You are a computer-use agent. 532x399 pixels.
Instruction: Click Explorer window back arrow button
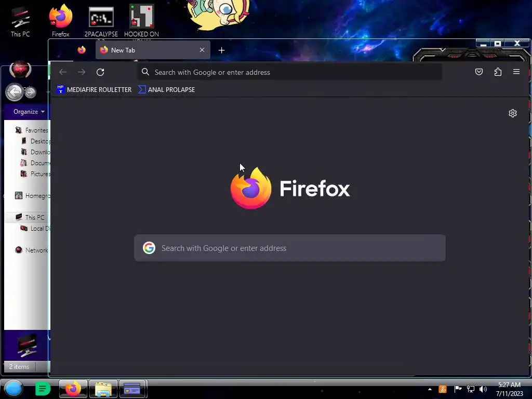[x=14, y=92]
